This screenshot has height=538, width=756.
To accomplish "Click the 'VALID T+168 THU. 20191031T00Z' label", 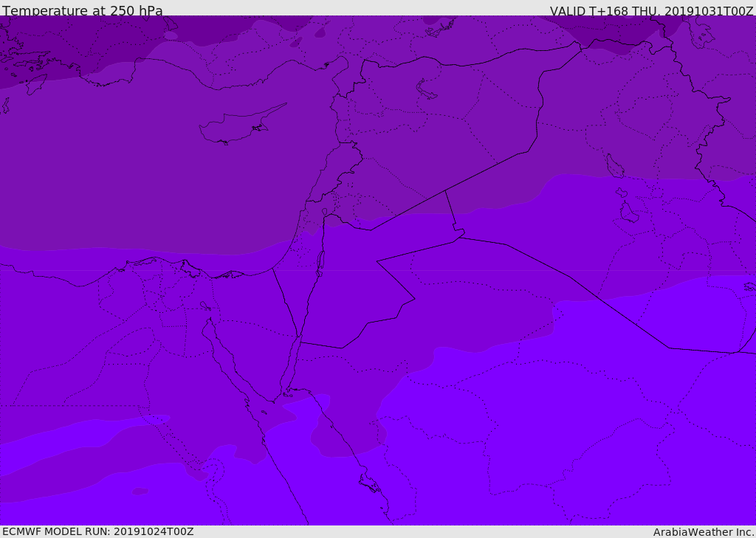I will [x=651, y=10].
